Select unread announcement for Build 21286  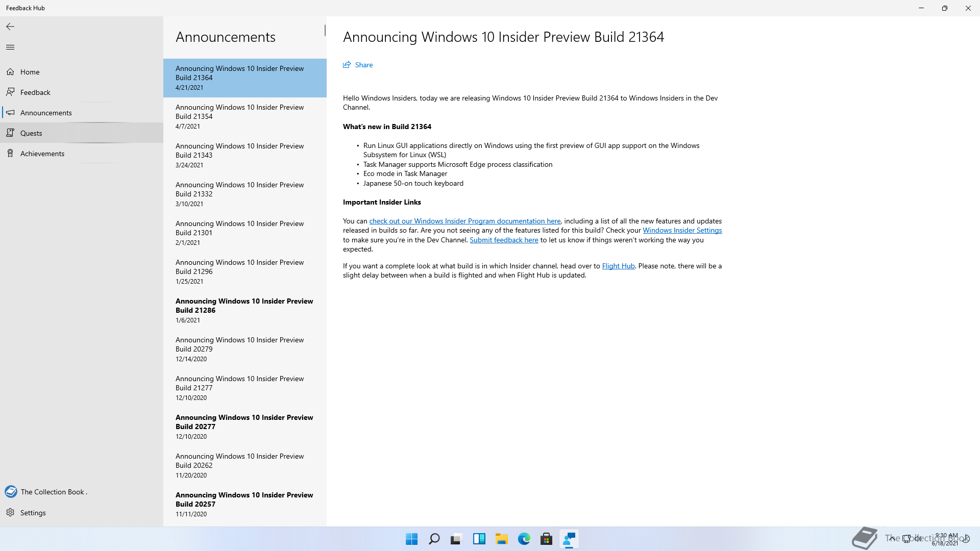click(245, 311)
